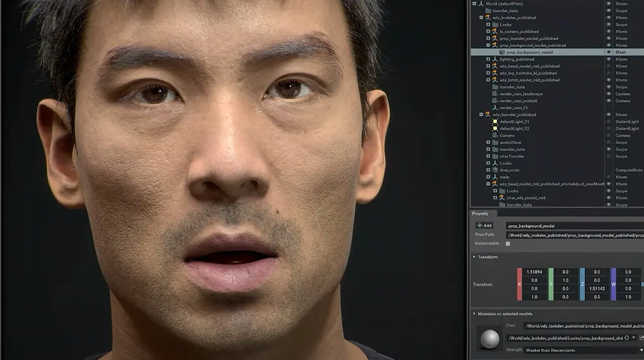Enable the Instanceable checkbox
Screen dimensions: 644x360
pos(508,244)
